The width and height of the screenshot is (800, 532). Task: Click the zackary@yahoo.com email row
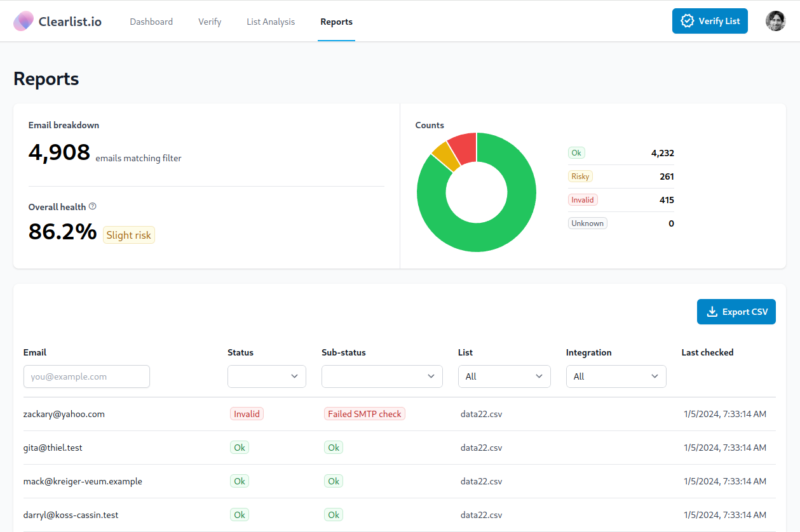point(64,414)
